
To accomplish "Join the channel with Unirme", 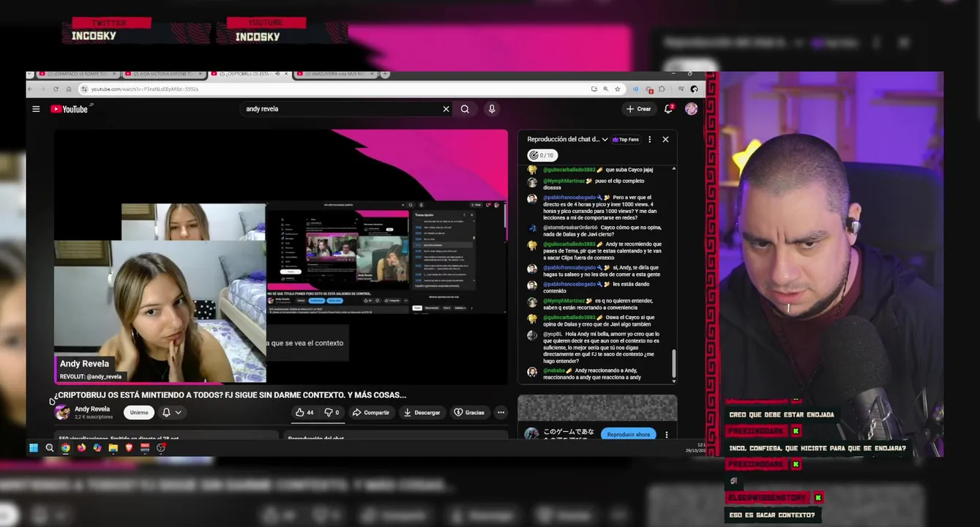I will click(139, 413).
